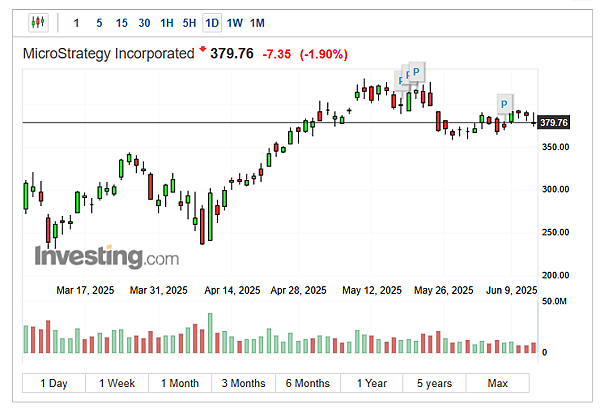The width and height of the screenshot is (600, 413).
Task: Click the 50.0M volume axis label
Action: pyautogui.click(x=554, y=302)
